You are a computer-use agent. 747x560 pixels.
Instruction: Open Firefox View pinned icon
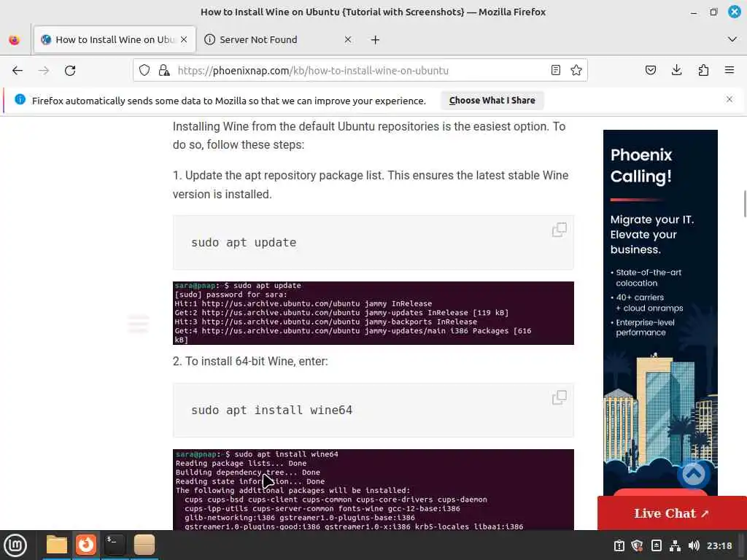pos(15,39)
